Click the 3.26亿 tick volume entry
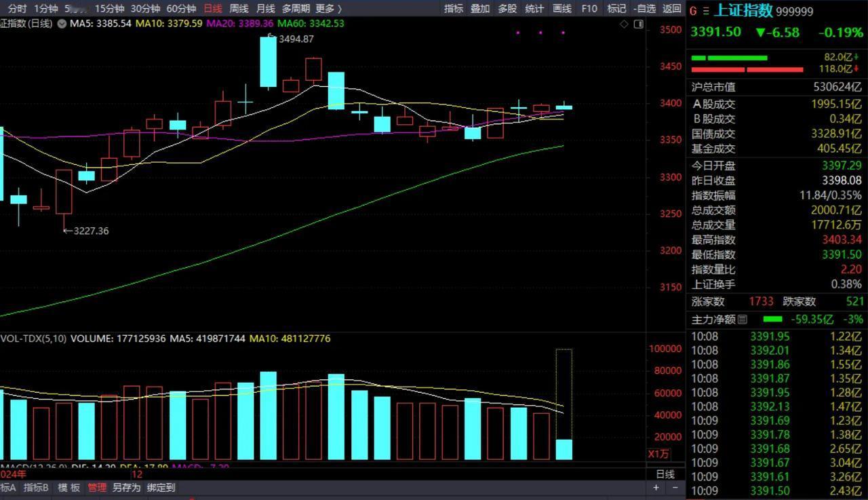 coord(846,477)
